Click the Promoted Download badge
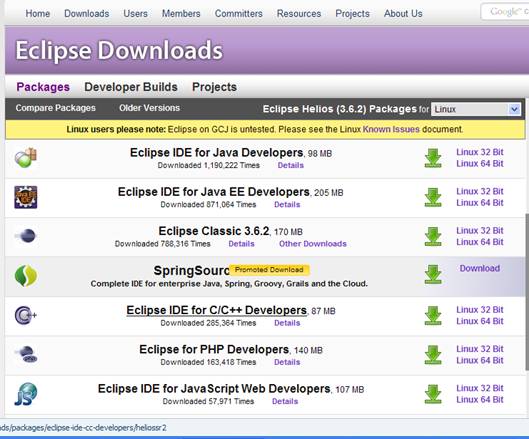 click(x=269, y=270)
